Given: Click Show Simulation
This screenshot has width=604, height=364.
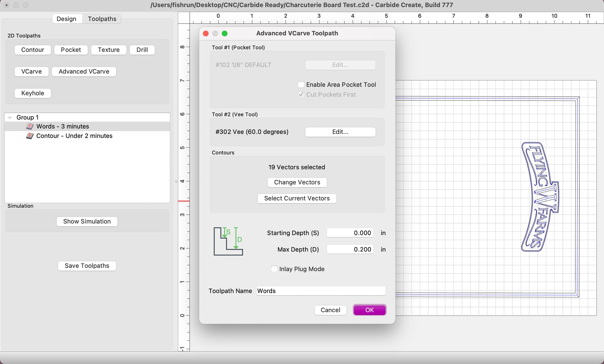Looking at the screenshot, I should pyautogui.click(x=87, y=221).
